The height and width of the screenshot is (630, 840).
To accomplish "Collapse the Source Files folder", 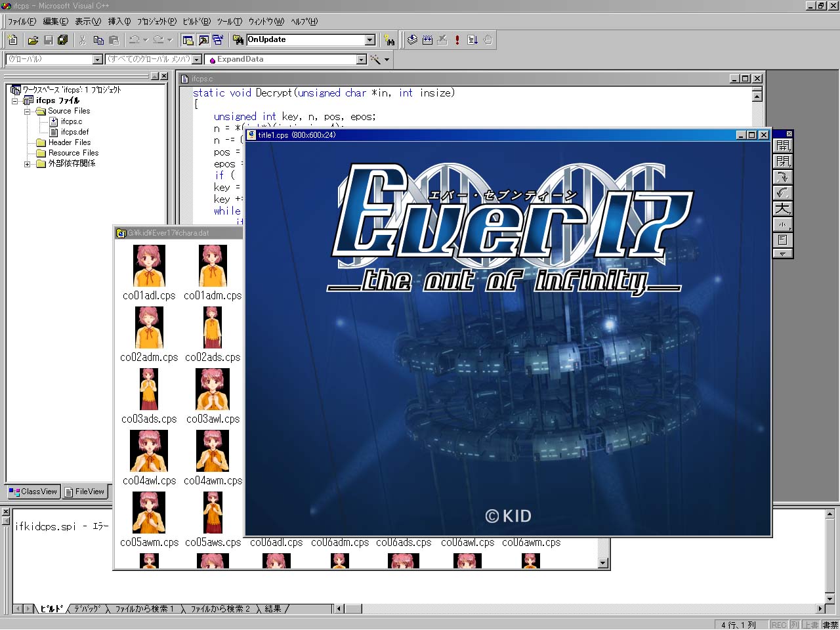I will 28,112.
